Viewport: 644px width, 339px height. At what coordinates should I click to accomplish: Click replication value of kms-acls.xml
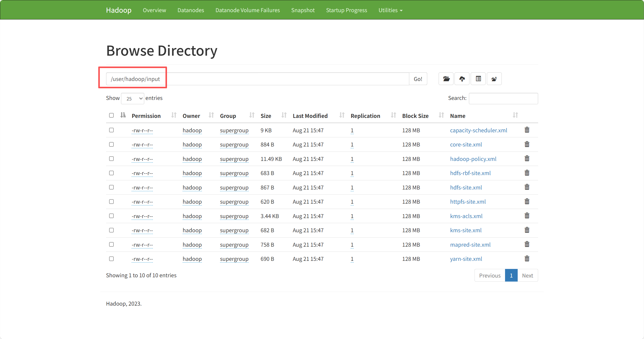[x=352, y=216]
